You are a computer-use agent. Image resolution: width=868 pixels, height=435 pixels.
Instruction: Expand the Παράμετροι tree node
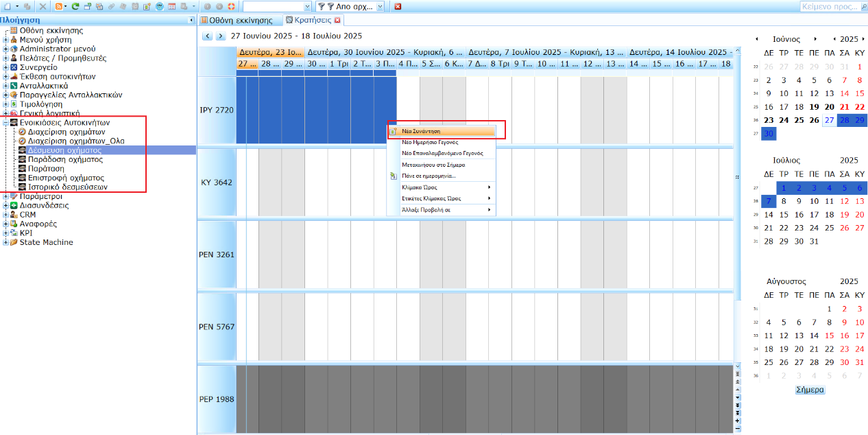5,196
